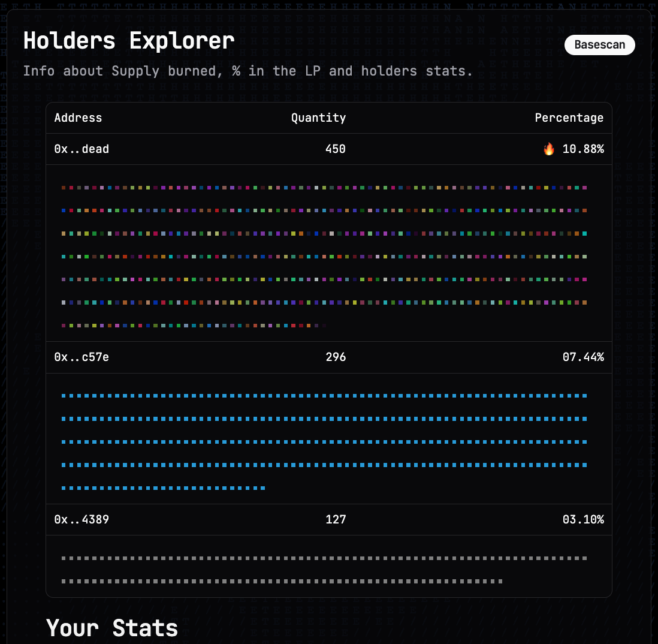The image size is (658, 644).
Task: Click first token square in multicolored burn grid
Action: (64, 188)
